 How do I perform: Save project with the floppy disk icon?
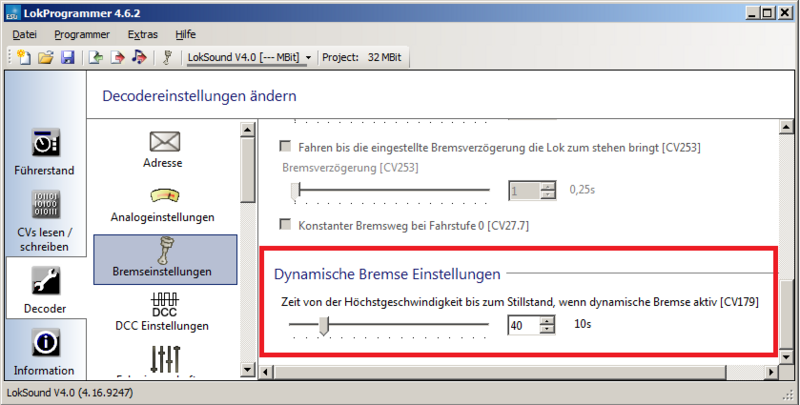(x=67, y=57)
